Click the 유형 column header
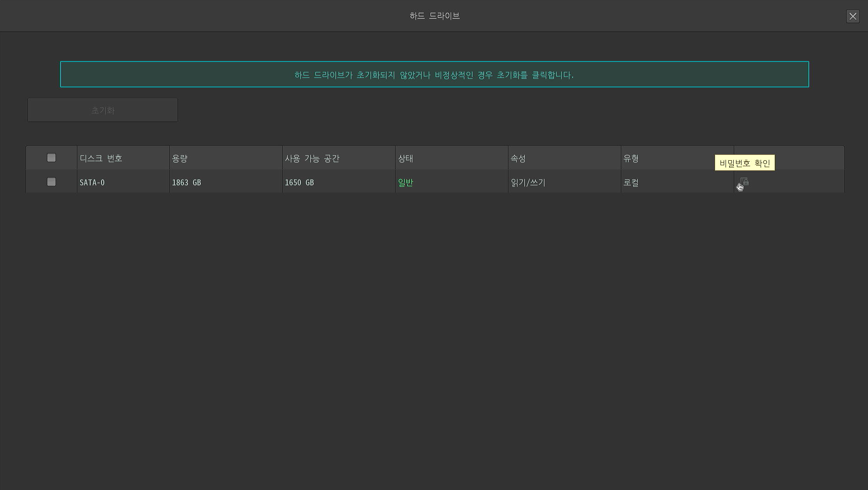This screenshot has width=868, height=490. (677, 158)
